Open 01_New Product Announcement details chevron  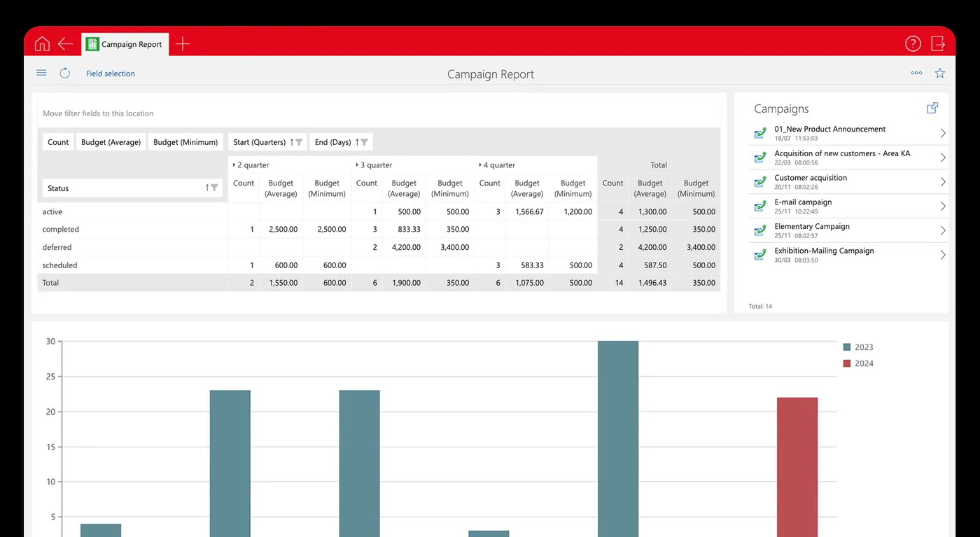point(942,133)
